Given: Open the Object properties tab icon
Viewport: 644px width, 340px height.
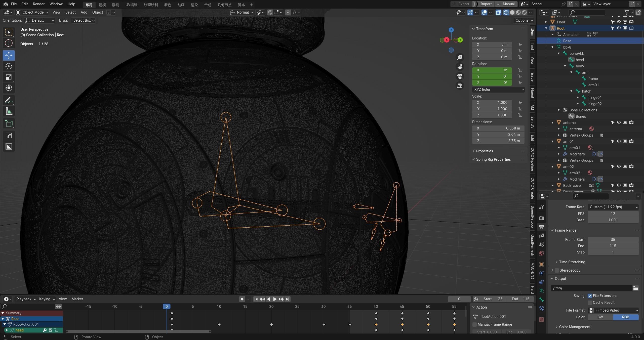Looking at the screenshot, I should 542,264.
